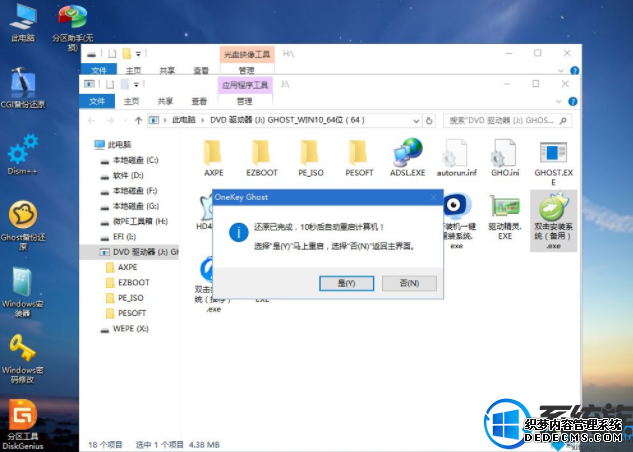Select the AXPE folder in the file pane
The image size is (633, 452).
[x=214, y=158]
